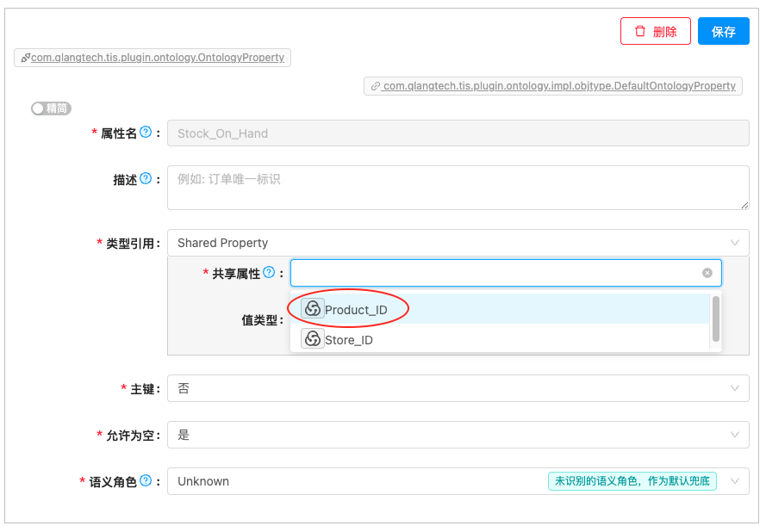Clear the 共享属性 selection

707,273
